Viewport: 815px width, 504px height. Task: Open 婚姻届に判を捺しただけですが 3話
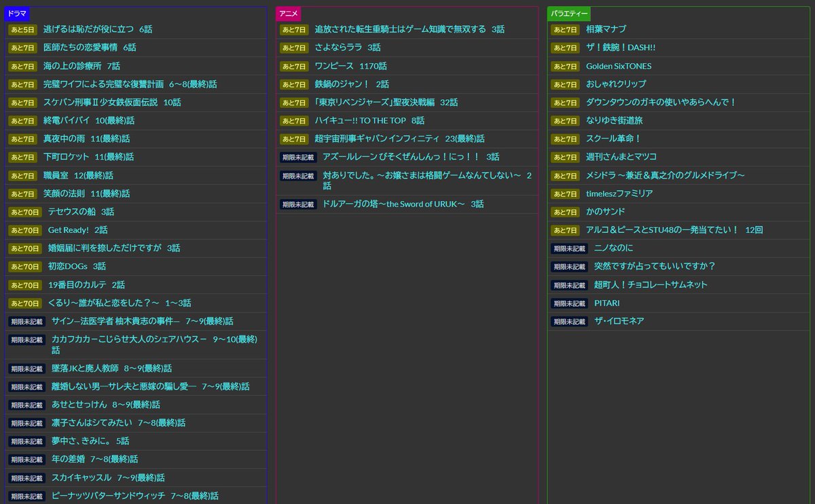114,248
